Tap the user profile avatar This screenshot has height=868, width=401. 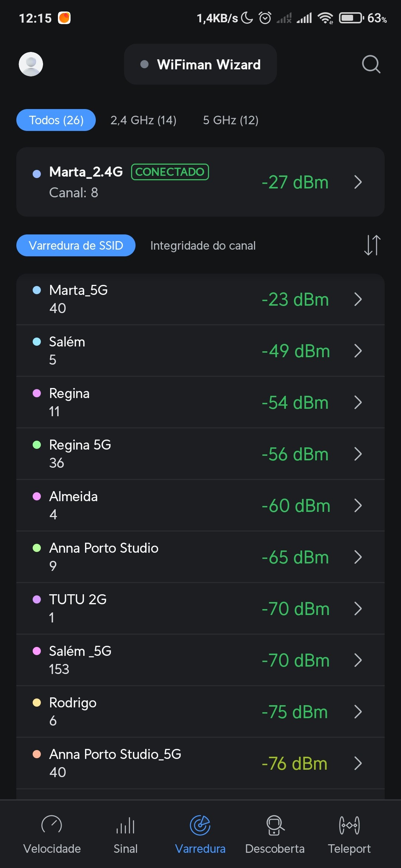(31, 64)
